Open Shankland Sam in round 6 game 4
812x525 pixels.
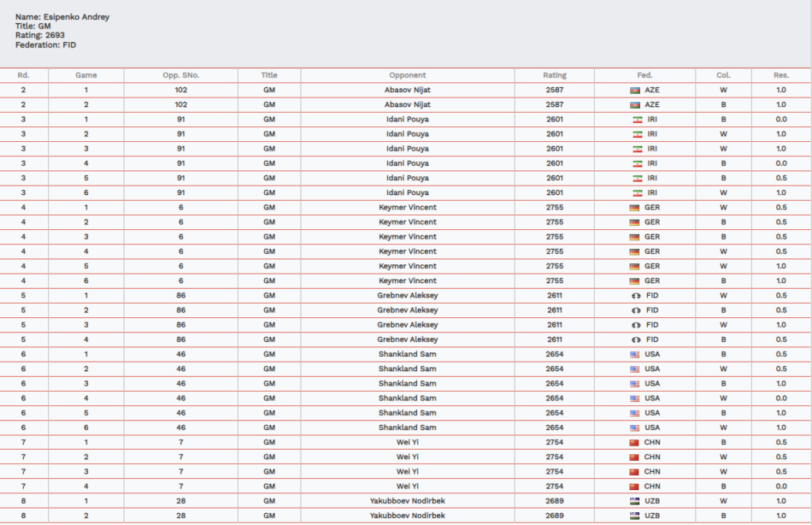[x=407, y=398]
